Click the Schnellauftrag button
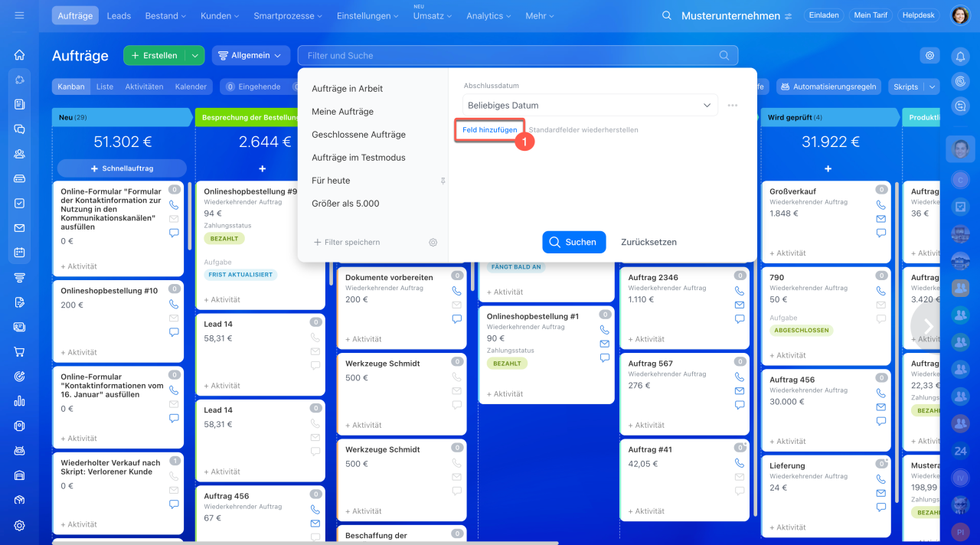Screen dimensions: 980x545 (122, 168)
